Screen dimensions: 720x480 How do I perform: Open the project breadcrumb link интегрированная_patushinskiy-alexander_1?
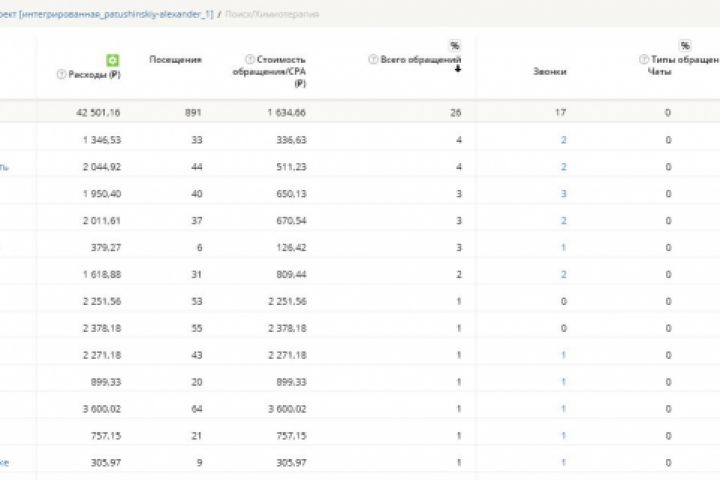point(107,14)
